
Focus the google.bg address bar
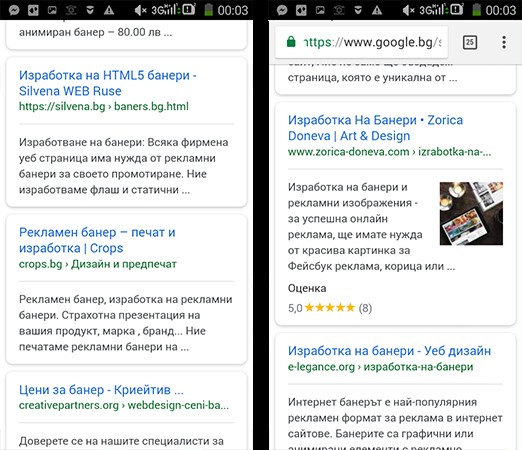point(361,42)
